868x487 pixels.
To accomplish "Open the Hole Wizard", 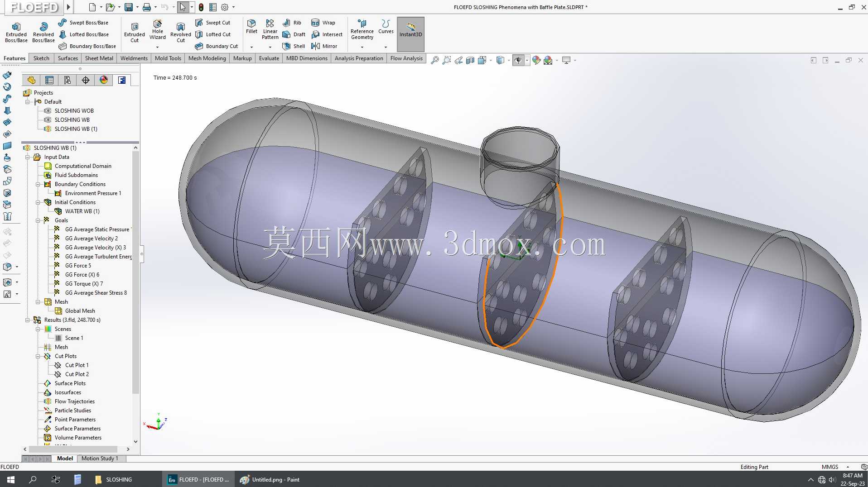I will coord(158,30).
